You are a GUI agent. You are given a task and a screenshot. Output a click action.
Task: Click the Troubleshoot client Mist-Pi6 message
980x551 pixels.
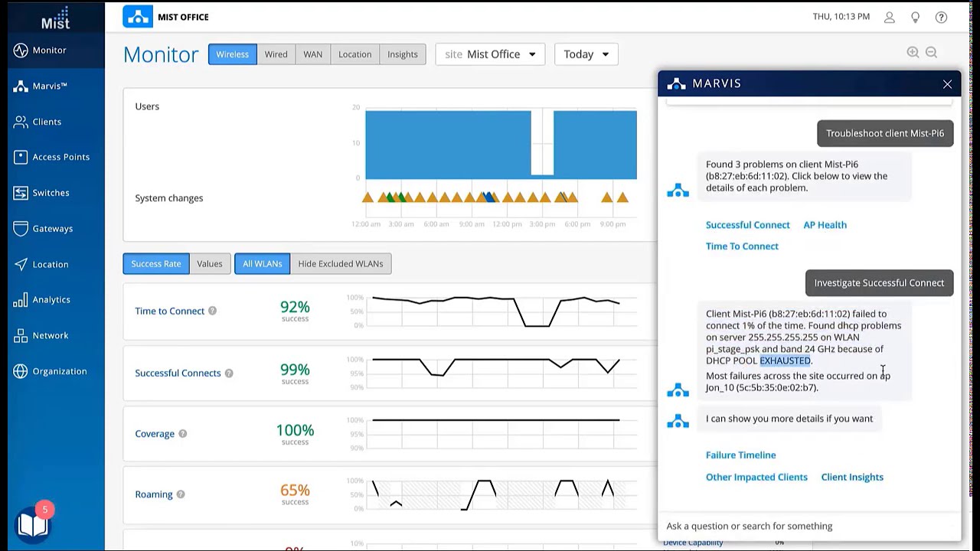tap(885, 133)
